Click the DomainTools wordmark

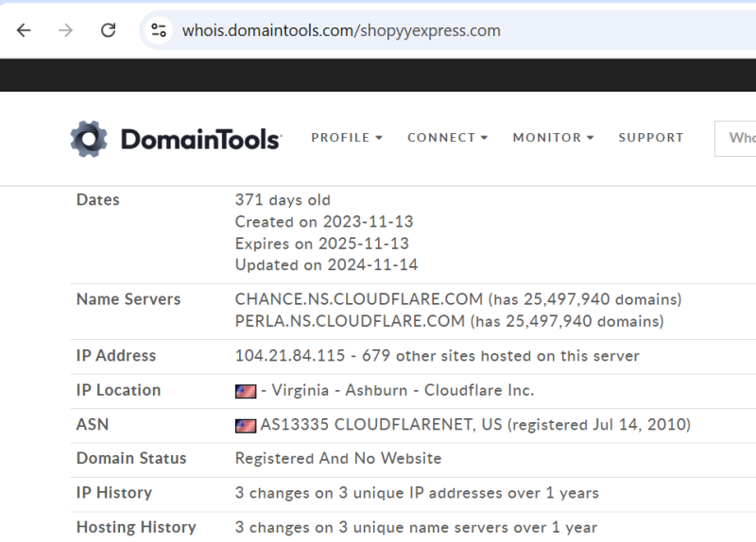pos(200,139)
